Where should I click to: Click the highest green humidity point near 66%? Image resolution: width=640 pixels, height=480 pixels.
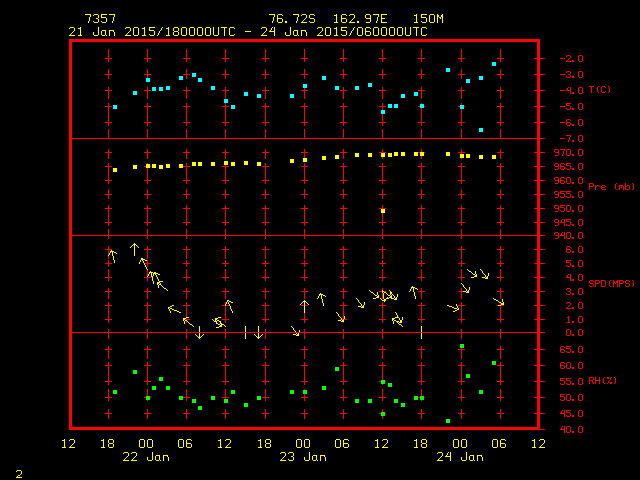pyautogui.click(x=461, y=346)
